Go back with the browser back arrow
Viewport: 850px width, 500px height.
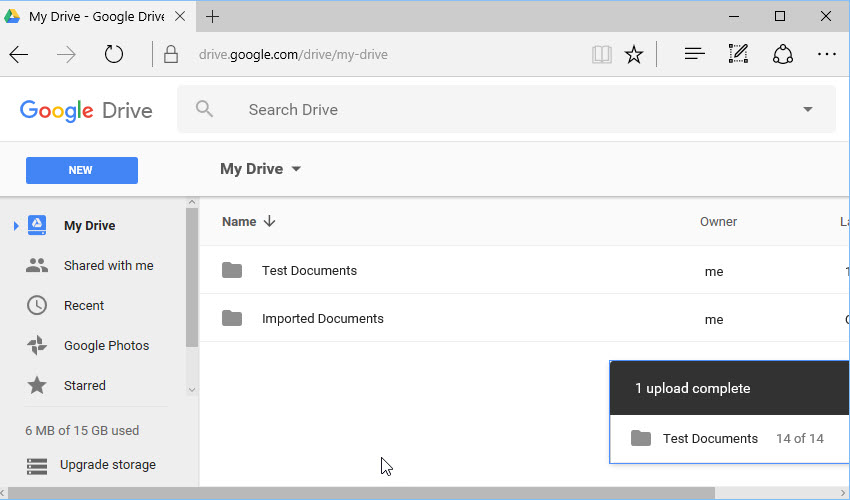point(19,54)
